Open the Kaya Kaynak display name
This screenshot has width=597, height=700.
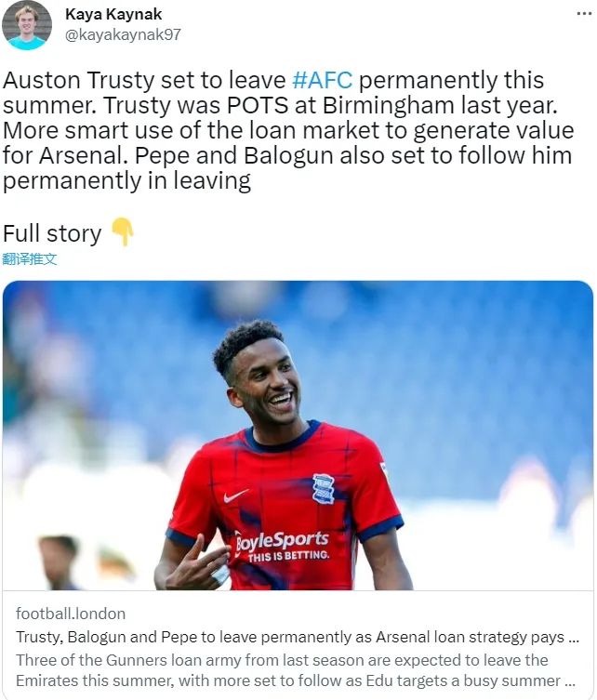tap(114, 14)
